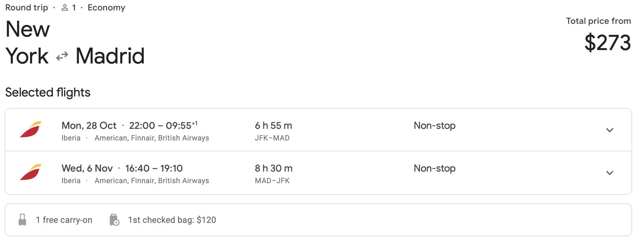This screenshot has width=644, height=243.
Task: Click the 8 h 30 m duration
Action: 274,168
